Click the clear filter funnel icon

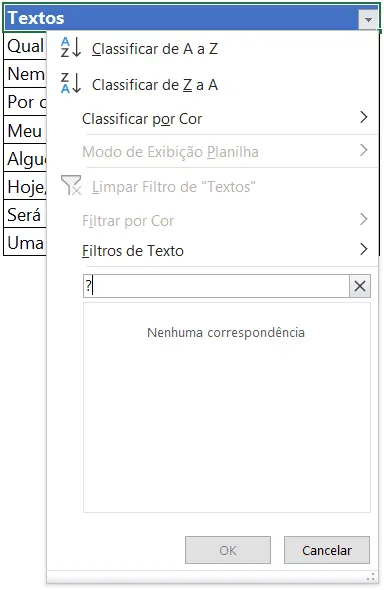(71, 186)
